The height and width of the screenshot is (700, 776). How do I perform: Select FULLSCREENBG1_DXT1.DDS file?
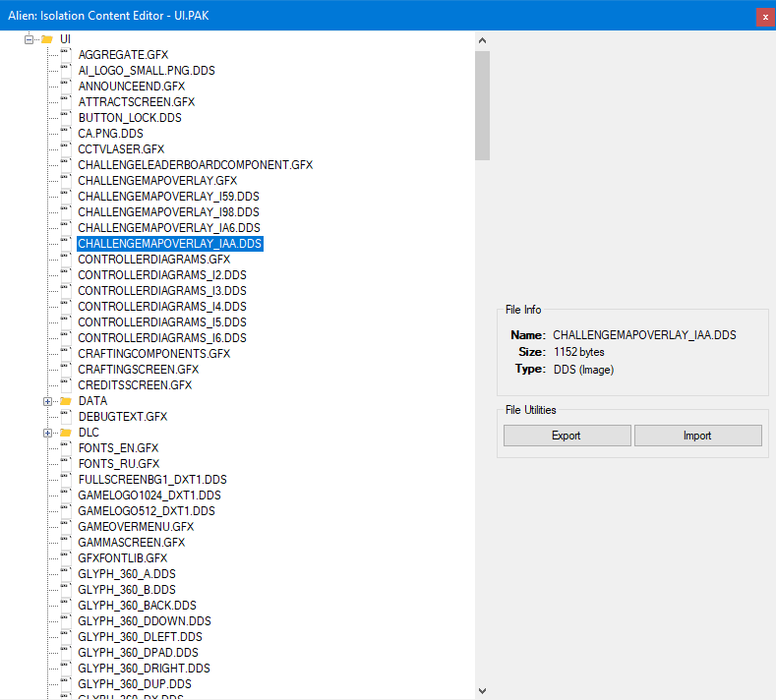152,480
